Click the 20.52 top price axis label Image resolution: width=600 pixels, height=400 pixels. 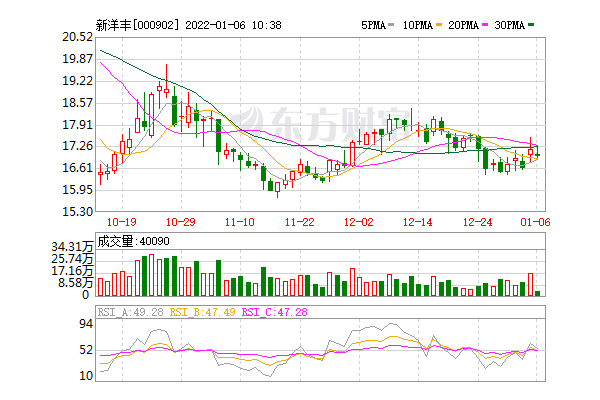tap(77, 36)
